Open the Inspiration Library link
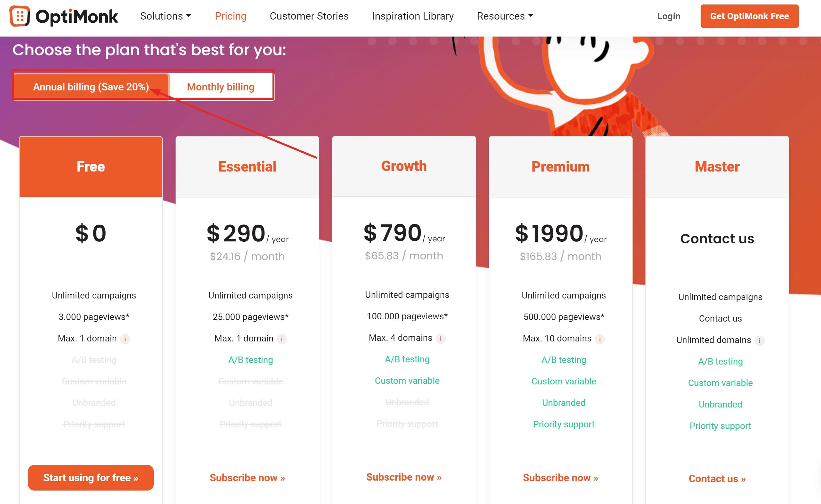Viewport: 821px width, 504px height. coord(413,16)
